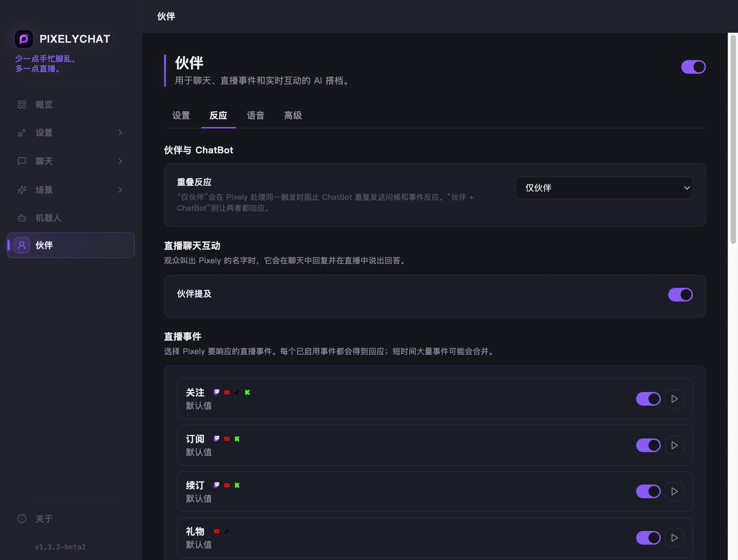
Task: Toggle the main 伙伴 enable switch
Action: pos(693,67)
